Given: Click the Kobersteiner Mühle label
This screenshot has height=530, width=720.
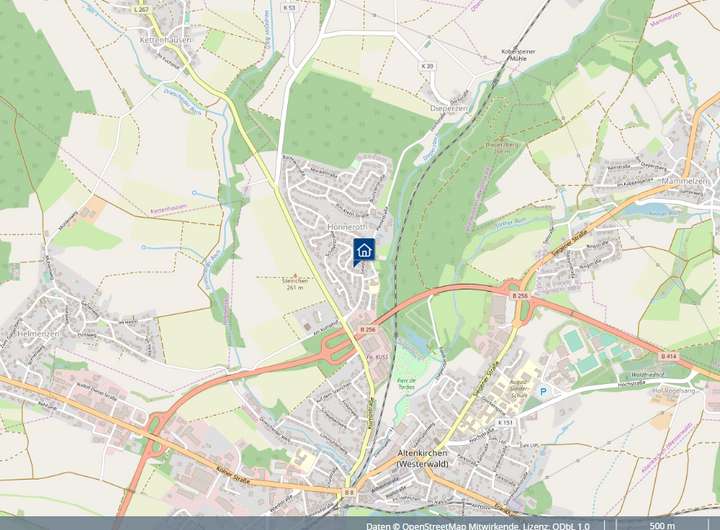Looking at the screenshot, I should pyautogui.click(x=518, y=55).
